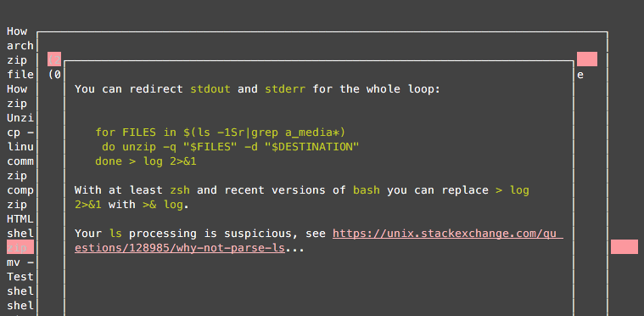Viewport: 644px width, 316px height.
Task: Select the question starting with 'arch'
Action: tap(20, 46)
